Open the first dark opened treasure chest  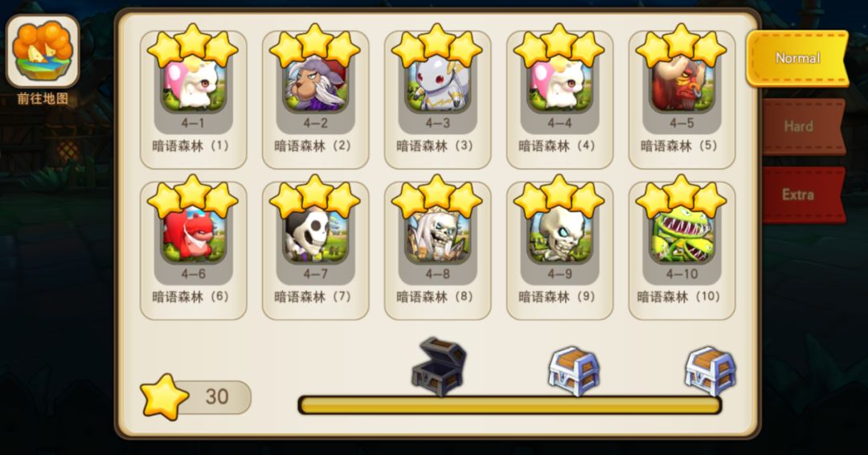tap(439, 367)
